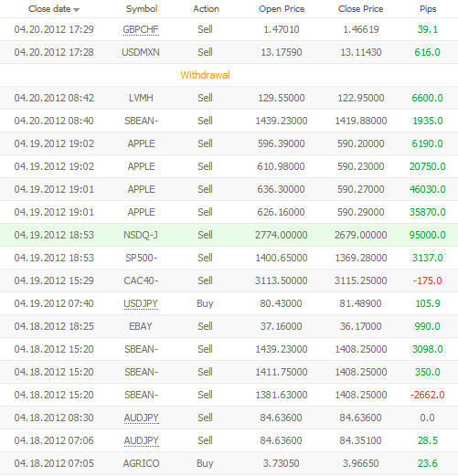Open the GBPCHF symbol link
Image resolution: width=458 pixels, height=476 pixels.
[x=141, y=29]
